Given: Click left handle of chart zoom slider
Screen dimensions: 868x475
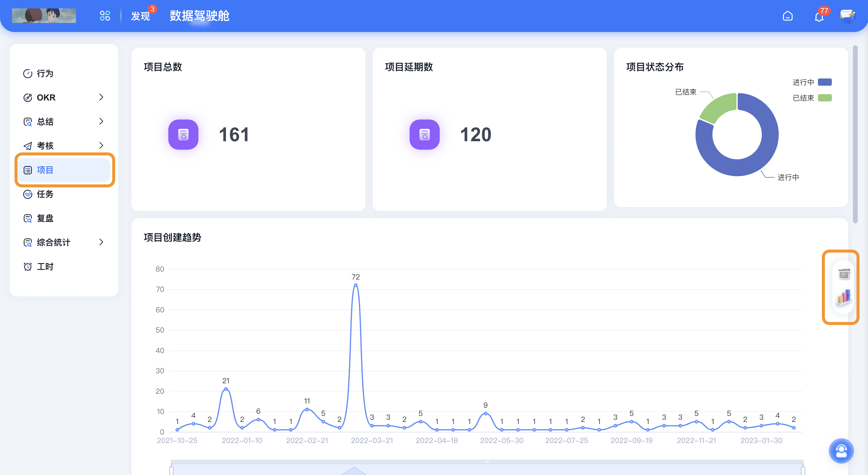Looking at the screenshot, I should pyautogui.click(x=172, y=470).
